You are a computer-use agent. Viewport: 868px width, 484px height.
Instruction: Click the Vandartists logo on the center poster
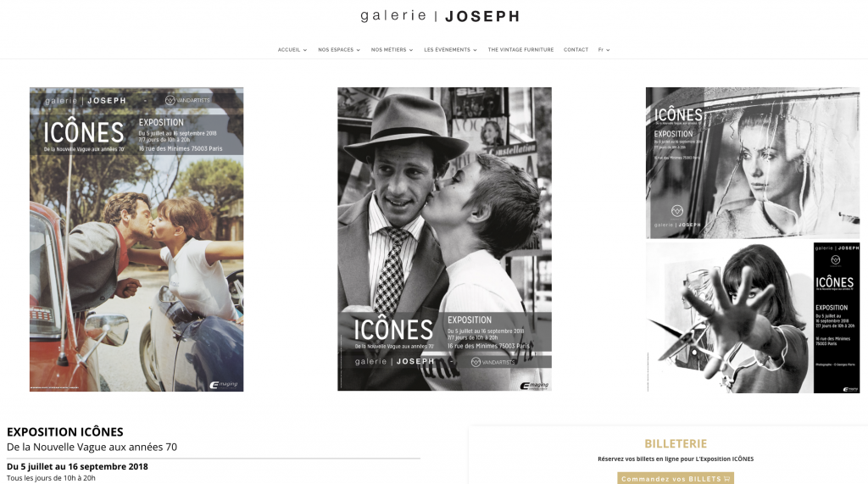coord(492,362)
